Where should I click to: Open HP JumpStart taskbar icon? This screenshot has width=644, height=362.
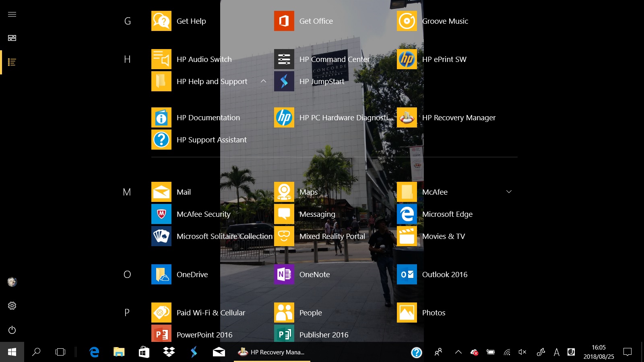pyautogui.click(x=194, y=352)
